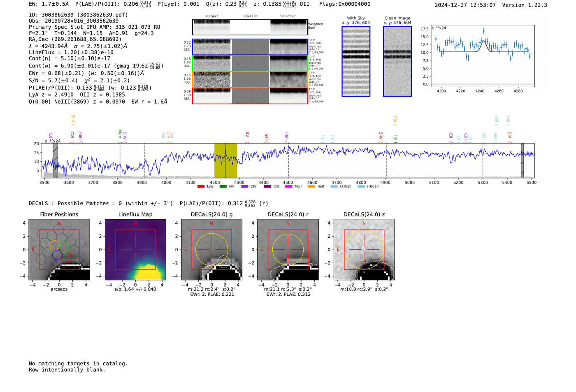Image resolution: width=576 pixels, height=392 pixels.
Task: Open the DECaLS z-band cutout
Action: click(x=364, y=249)
